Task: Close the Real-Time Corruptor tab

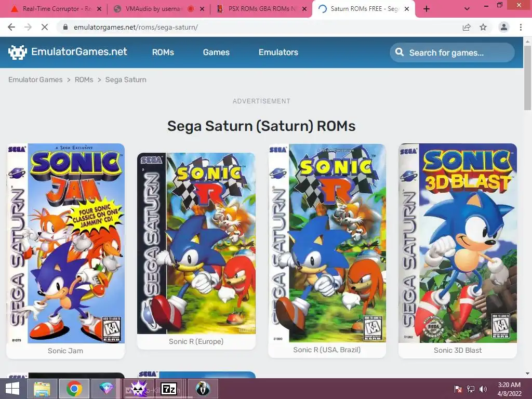Action: [99, 9]
